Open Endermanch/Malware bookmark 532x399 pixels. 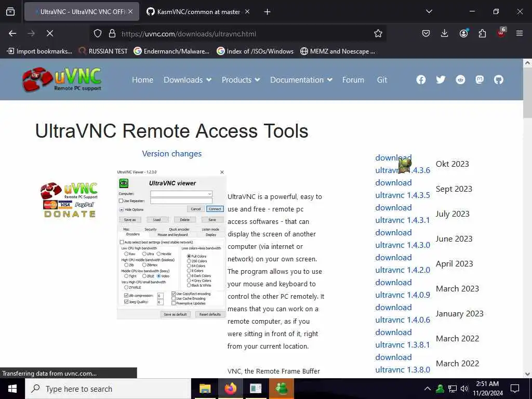coord(171,51)
